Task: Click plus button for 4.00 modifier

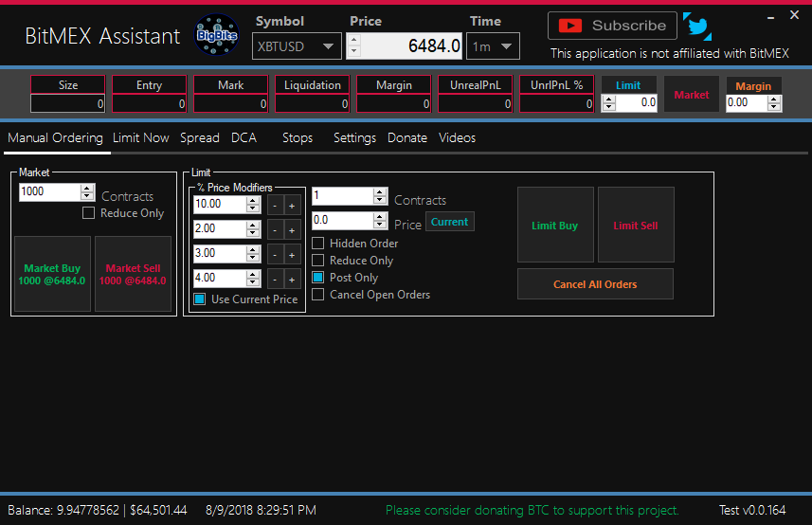Action: (x=292, y=280)
